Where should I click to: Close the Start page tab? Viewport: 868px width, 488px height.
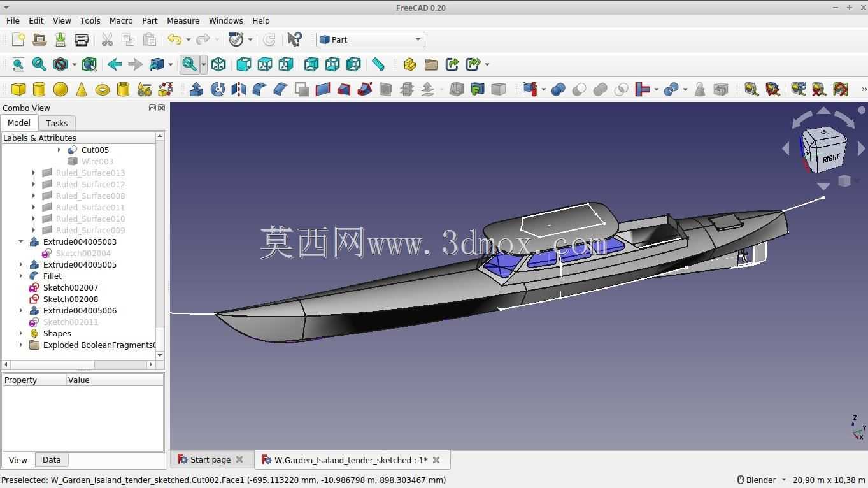[x=239, y=459]
